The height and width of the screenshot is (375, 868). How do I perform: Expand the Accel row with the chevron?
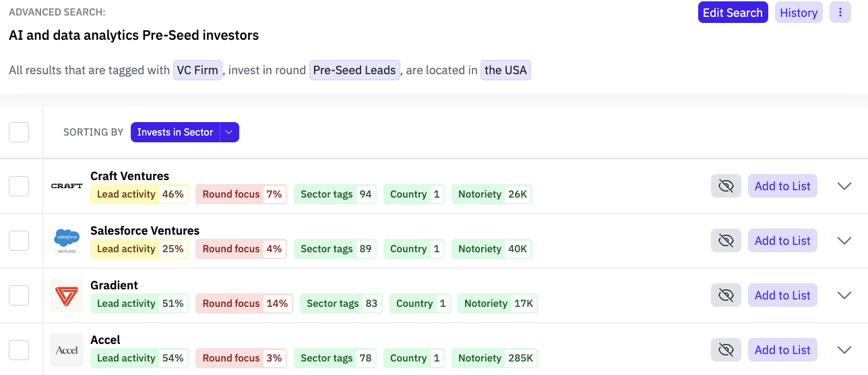[x=844, y=350]
